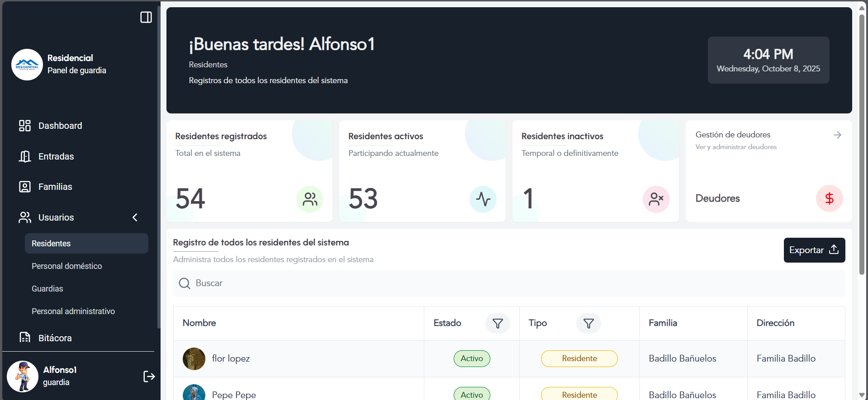Click the active residents pulse icon
Screen dimensions: 868x400
[483, 199]
